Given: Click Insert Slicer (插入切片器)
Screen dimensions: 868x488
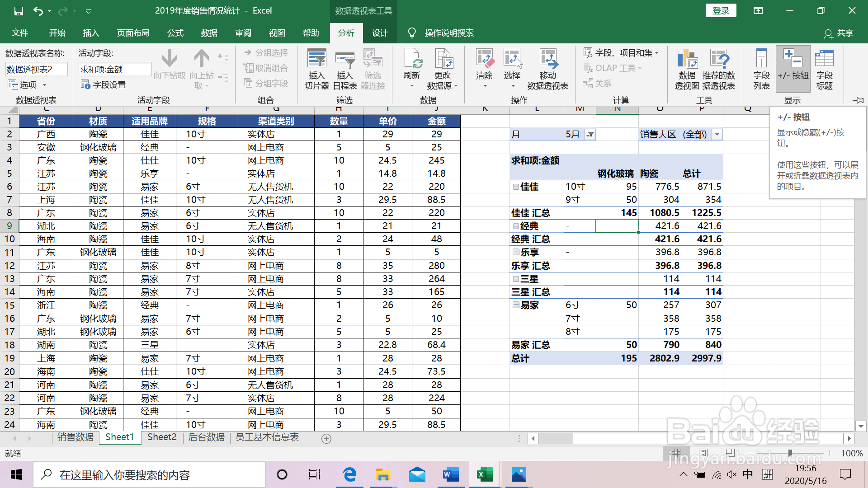Looking at the screenshot, I should coord(316,69).
